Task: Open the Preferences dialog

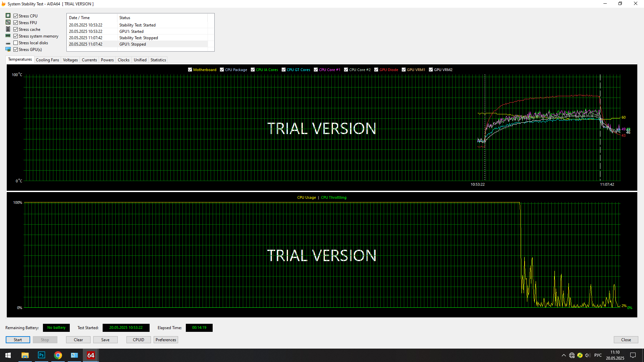Action: pos(166,340)
